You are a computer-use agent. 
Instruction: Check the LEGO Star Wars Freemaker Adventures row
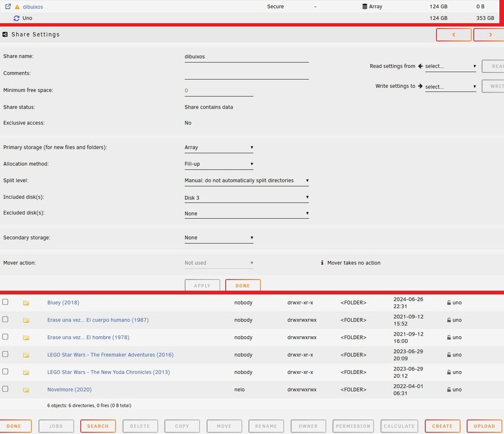(x=5, y=354)
